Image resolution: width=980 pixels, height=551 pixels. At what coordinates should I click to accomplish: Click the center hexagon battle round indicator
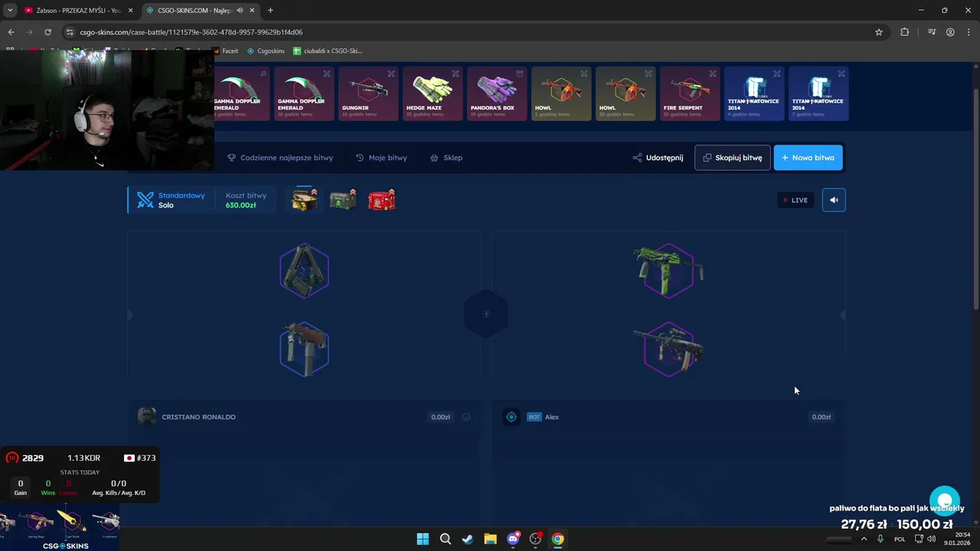486,314
